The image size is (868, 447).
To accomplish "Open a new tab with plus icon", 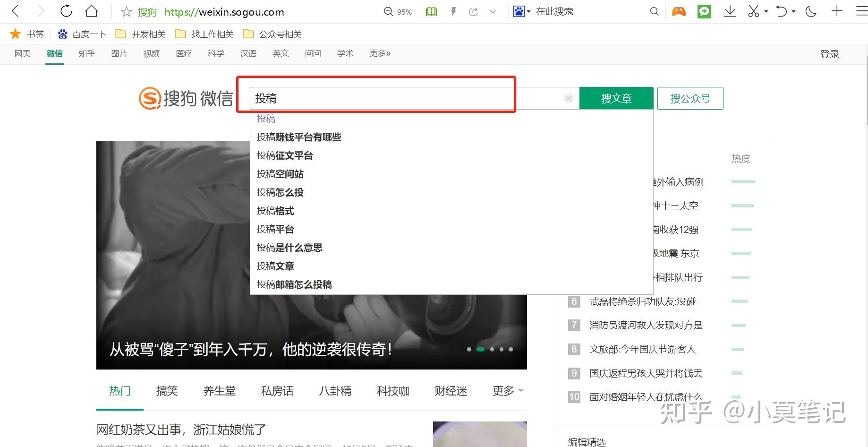I will pyautogui.click(x=837, y=11).
